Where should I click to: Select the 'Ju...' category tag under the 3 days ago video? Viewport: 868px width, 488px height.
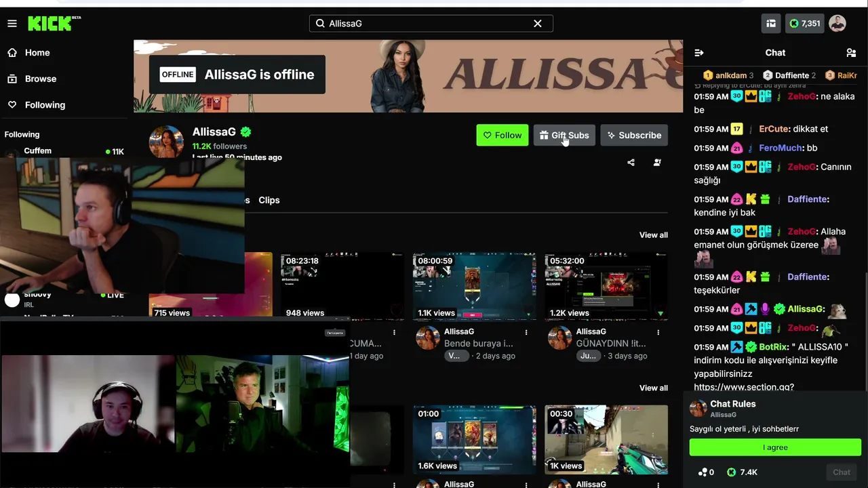588,356
